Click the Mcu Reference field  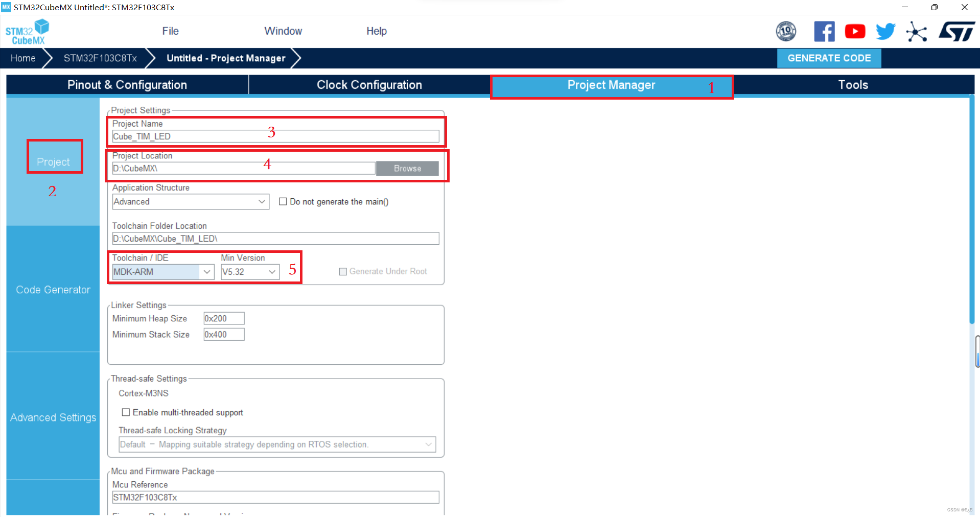tap(275, 497)
